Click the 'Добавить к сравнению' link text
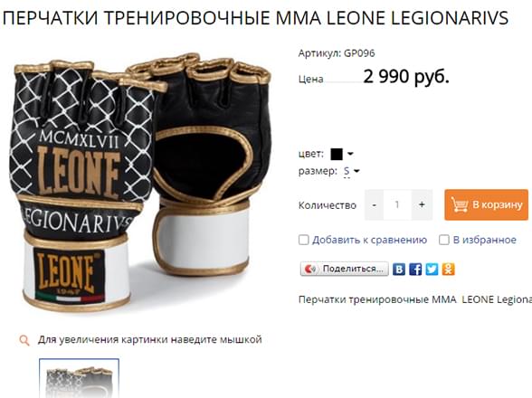The width and height of the screenshot is (532, 398). (x=369, y=240)
